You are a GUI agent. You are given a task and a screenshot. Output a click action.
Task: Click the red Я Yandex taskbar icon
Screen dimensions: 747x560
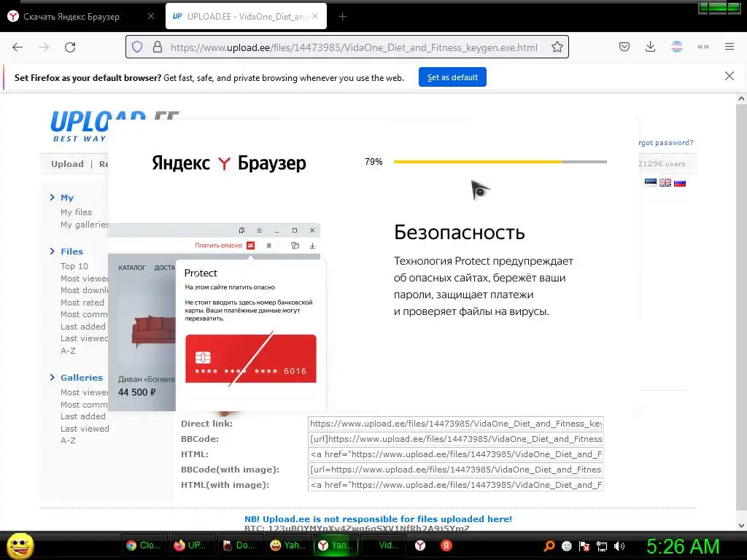[446, 545]
